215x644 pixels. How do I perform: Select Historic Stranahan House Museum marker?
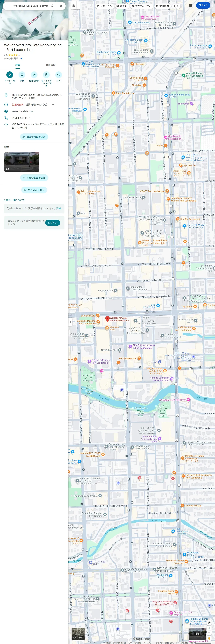(x=172, y=379)
